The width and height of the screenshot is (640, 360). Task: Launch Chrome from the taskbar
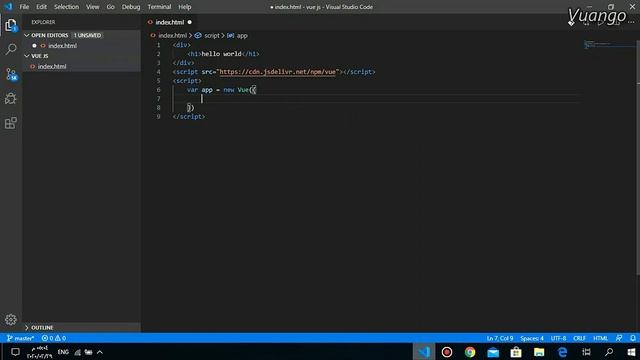470,352
